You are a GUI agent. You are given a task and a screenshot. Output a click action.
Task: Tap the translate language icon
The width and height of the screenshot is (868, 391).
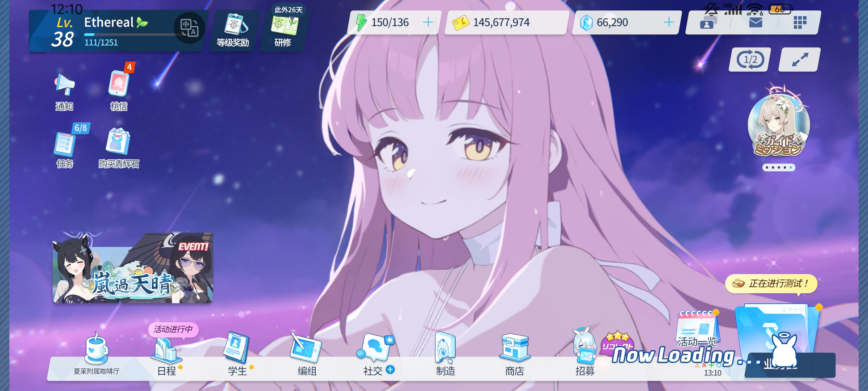[189, 28]
